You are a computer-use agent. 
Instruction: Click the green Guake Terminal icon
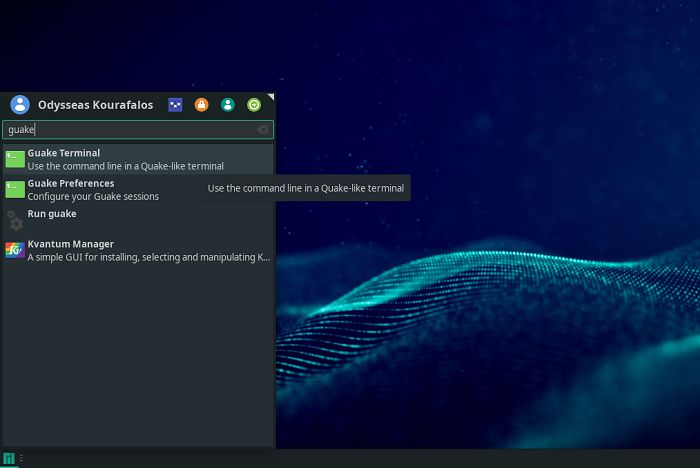(15, 159)
